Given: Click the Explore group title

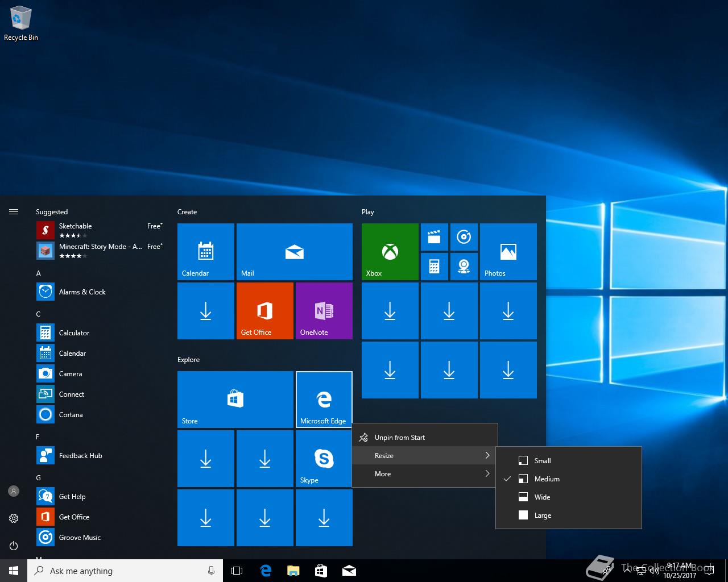Looking at the screenshot, I should [189, 360].
